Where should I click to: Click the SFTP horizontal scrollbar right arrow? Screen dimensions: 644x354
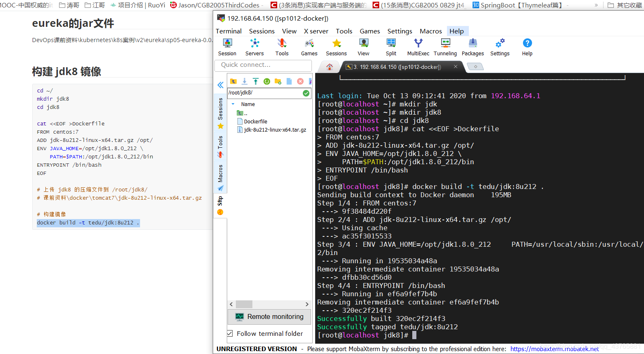[307, 304]
